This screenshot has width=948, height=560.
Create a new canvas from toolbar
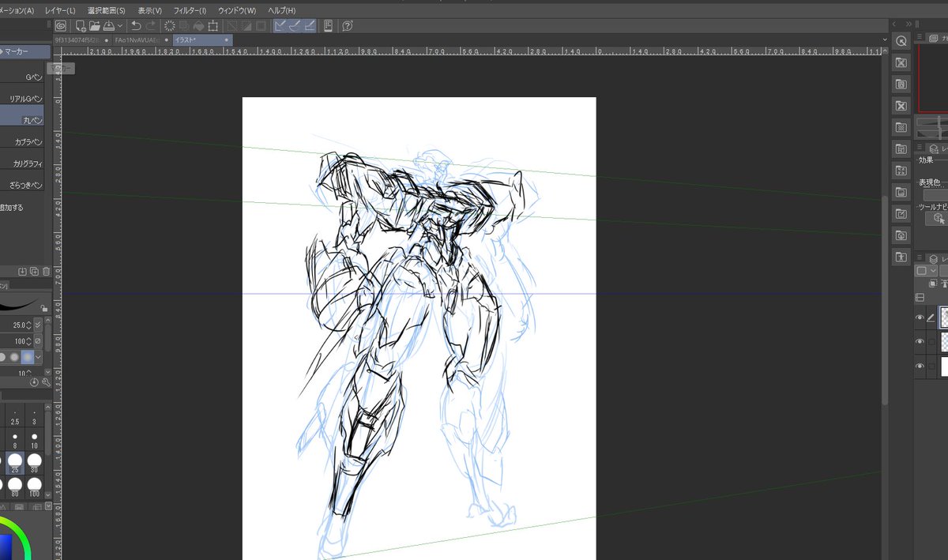pyautogui.click(x=81, y=26)
